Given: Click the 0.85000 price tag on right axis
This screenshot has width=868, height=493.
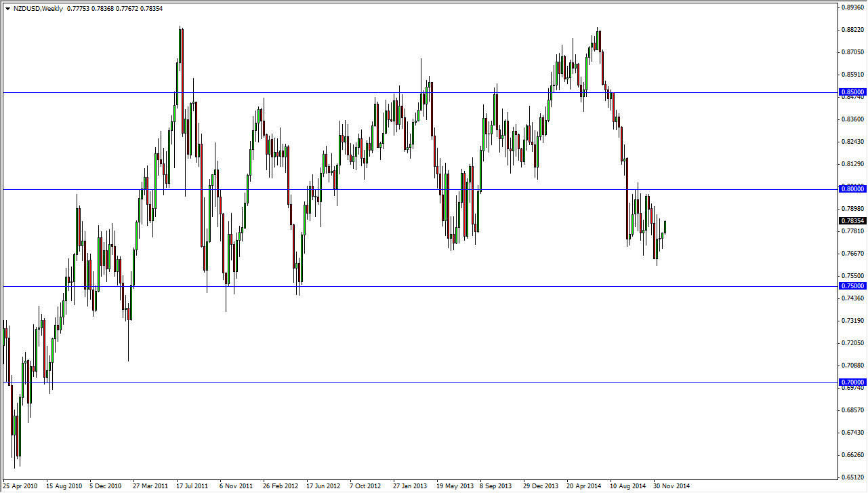Looking at the screenshot, I should [x=852, y=92].
